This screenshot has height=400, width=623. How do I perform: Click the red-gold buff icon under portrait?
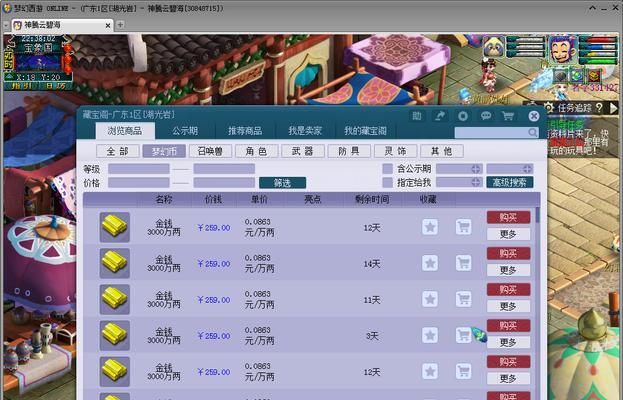pos(595,75)
